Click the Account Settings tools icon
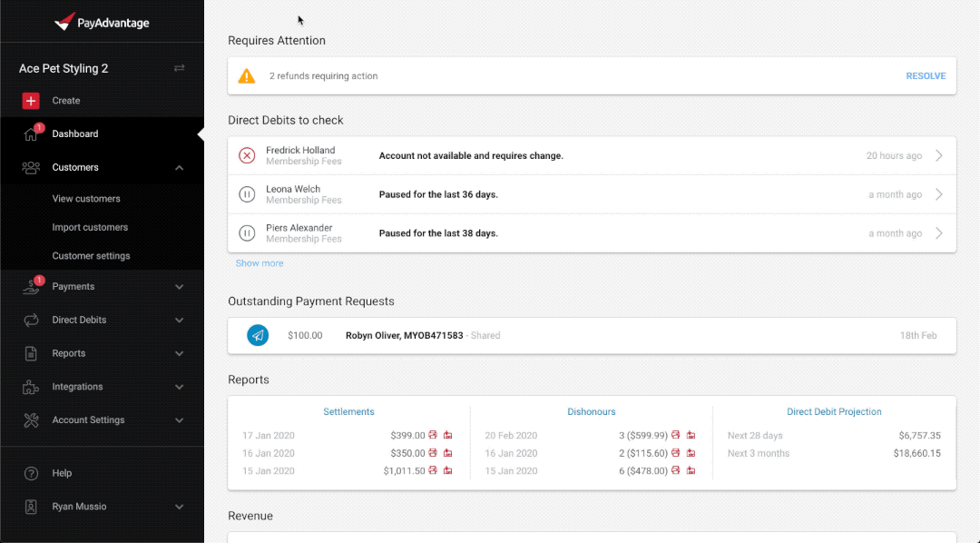 [31, 420]
